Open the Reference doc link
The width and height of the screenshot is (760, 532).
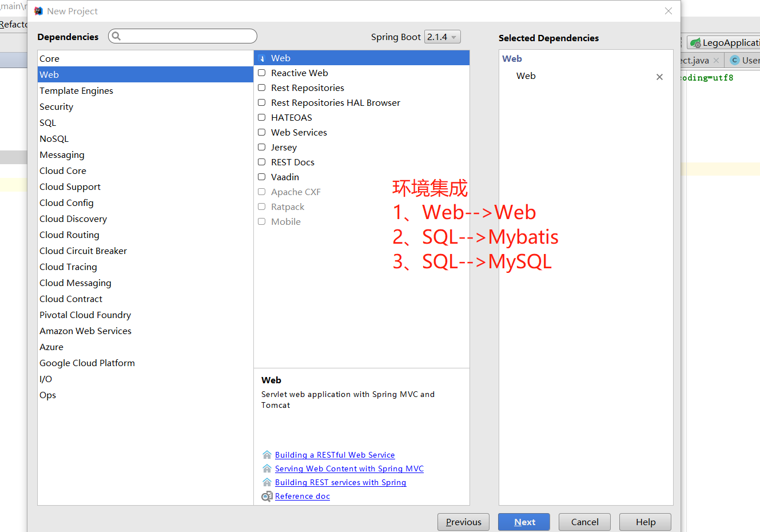(303, 496)
